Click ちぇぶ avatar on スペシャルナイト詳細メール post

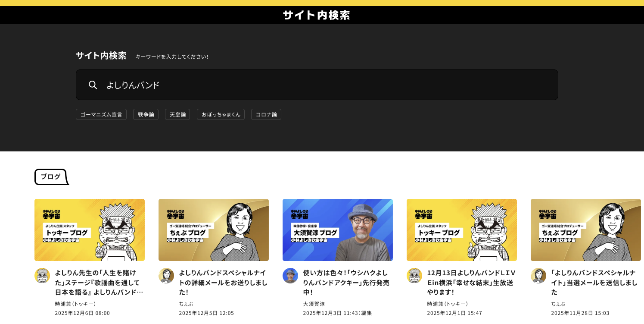(x=166, y=276)
